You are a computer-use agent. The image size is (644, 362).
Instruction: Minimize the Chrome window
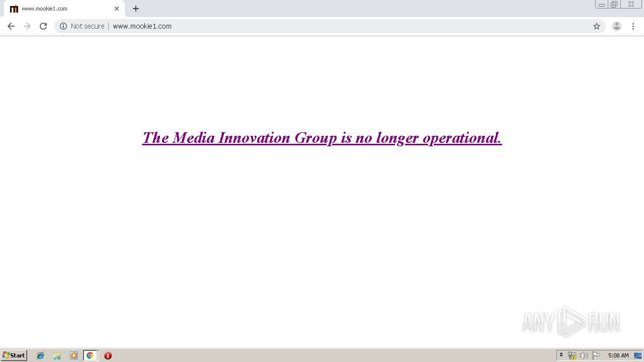click(x=602, y=5)
